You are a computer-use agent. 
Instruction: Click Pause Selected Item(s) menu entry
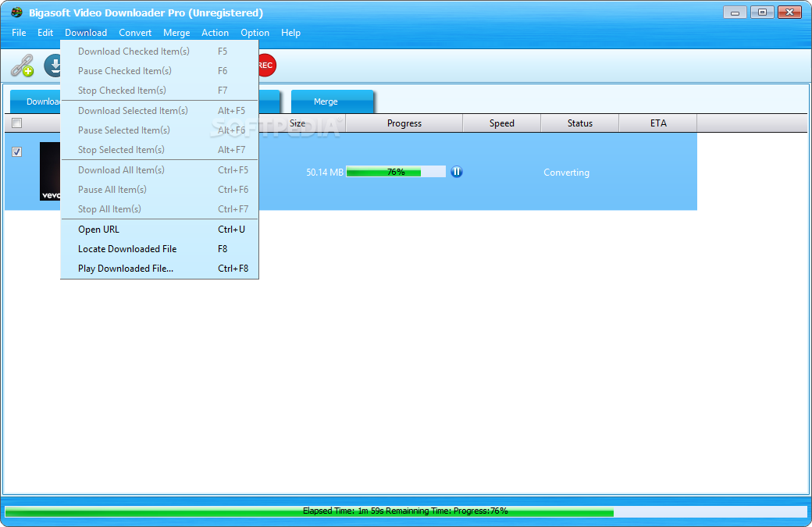159,130
